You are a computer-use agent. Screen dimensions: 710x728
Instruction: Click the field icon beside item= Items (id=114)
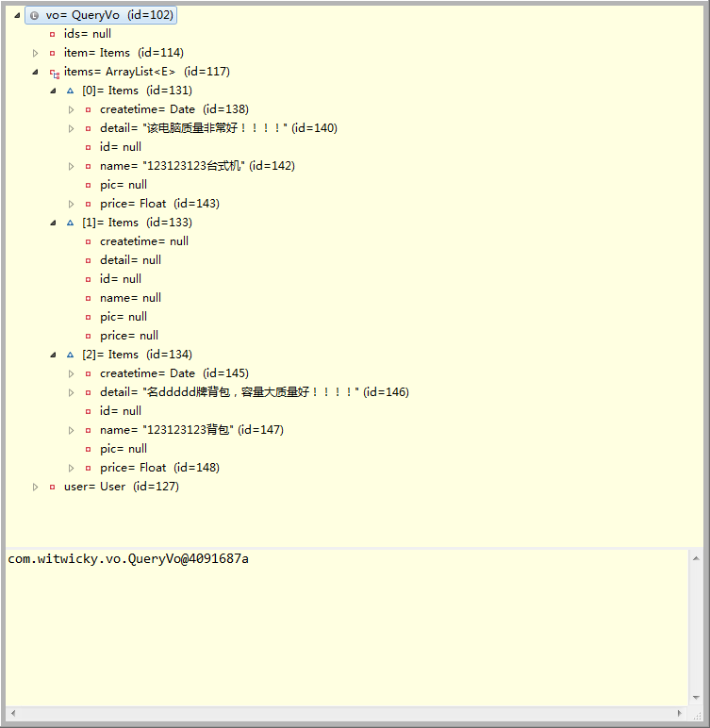point(53,53)
